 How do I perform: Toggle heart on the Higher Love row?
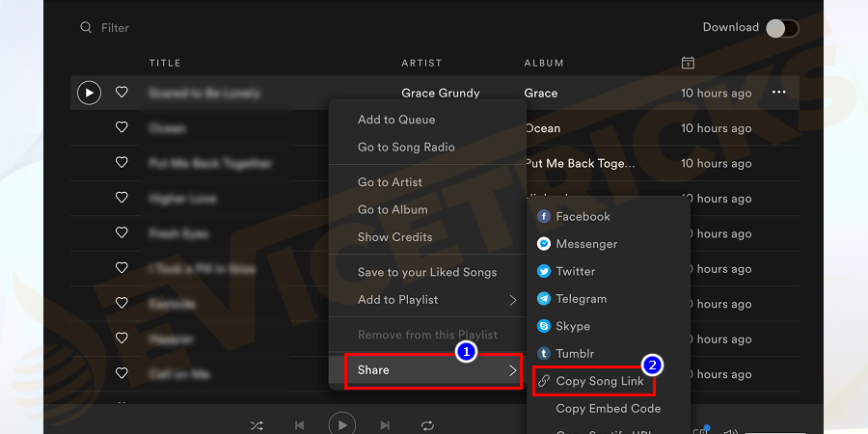(122, 198)
